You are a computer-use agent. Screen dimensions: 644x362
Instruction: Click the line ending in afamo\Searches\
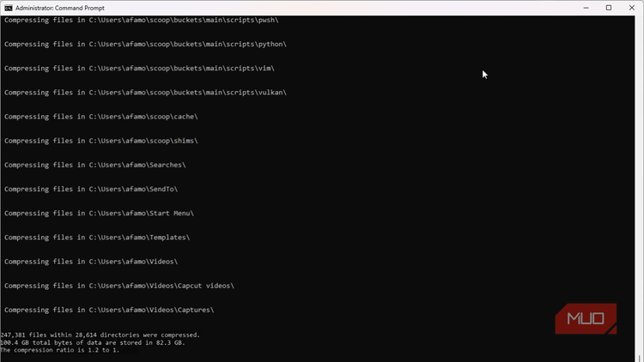[x=94, y=165]
